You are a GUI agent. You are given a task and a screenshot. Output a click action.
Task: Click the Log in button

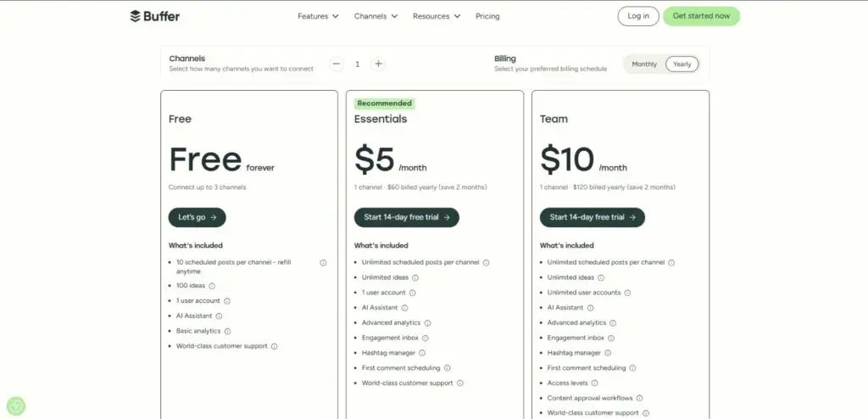click(638, 16)
